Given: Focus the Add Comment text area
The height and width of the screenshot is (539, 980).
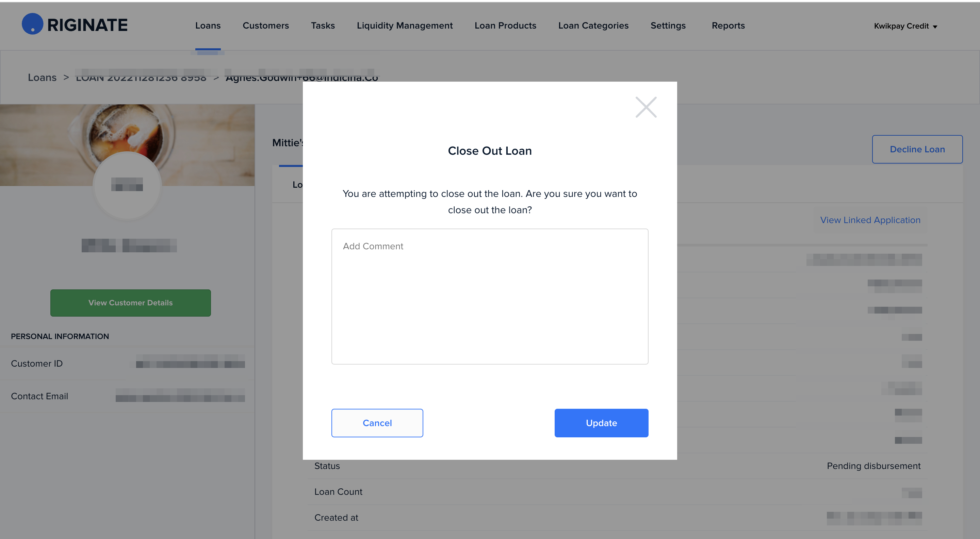Looking at the screenshot, I should [489, 296].
